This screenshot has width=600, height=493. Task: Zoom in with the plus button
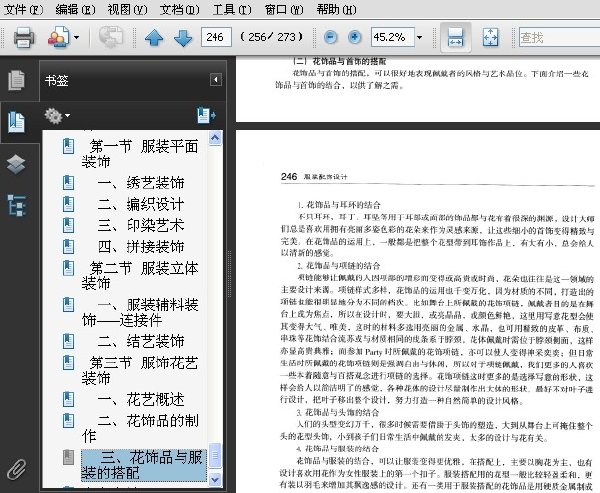355,37
